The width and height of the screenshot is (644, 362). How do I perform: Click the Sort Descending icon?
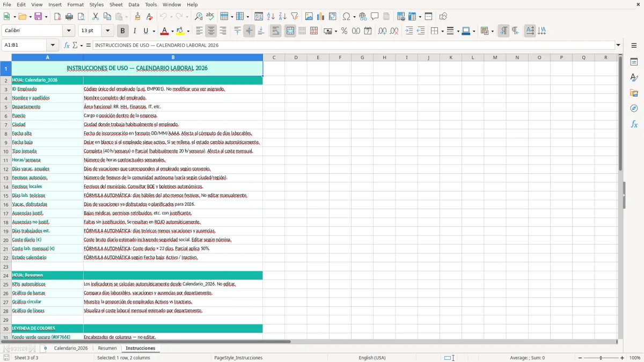283,17
